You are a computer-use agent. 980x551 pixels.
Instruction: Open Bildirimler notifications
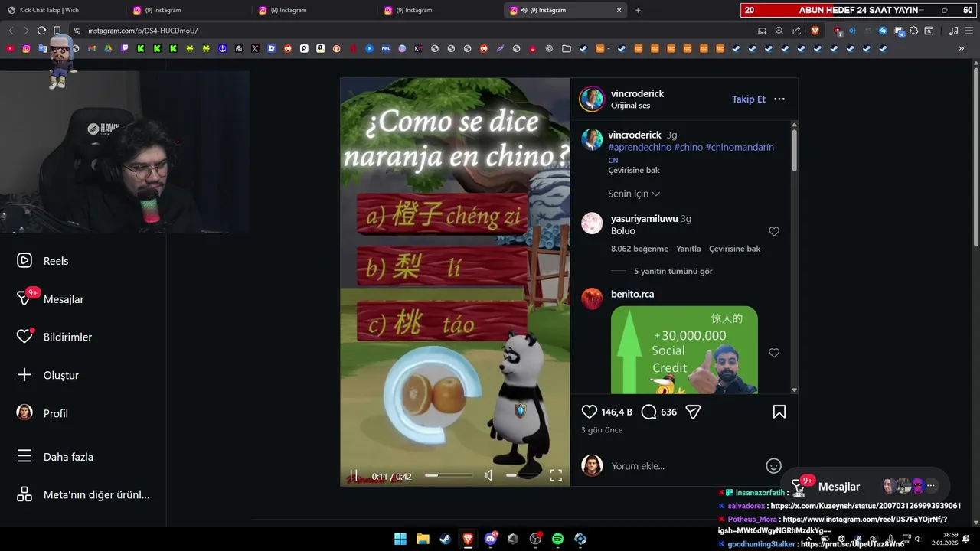click(54, 337)
